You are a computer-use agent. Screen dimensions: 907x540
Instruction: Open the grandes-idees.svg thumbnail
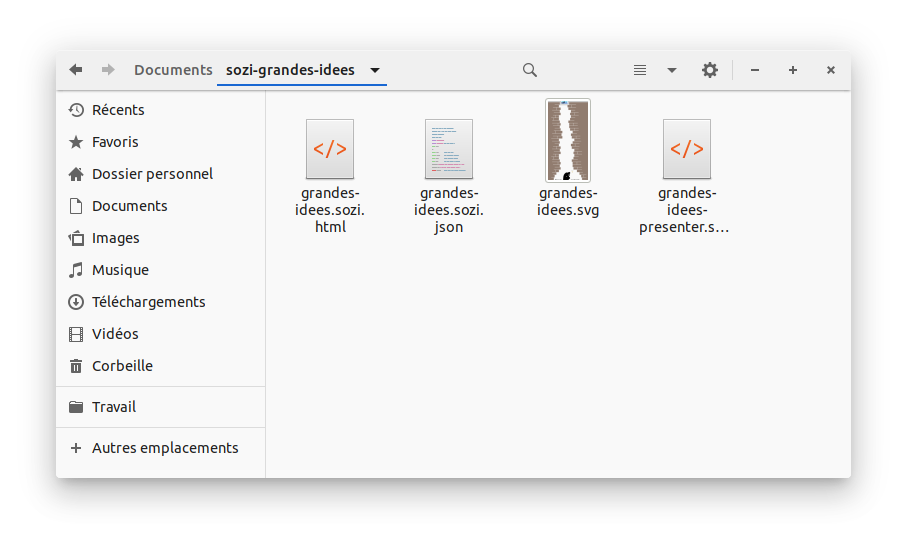568,140
